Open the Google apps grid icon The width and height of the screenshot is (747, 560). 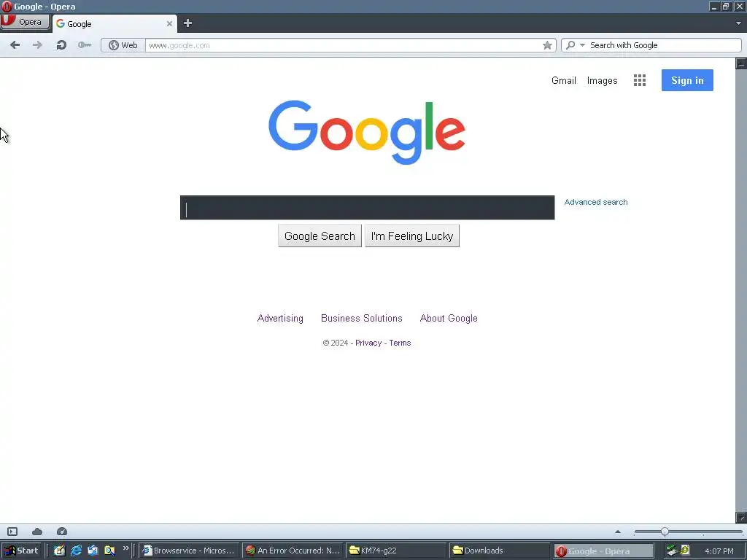pyautogui.click(x=639, y=80)
